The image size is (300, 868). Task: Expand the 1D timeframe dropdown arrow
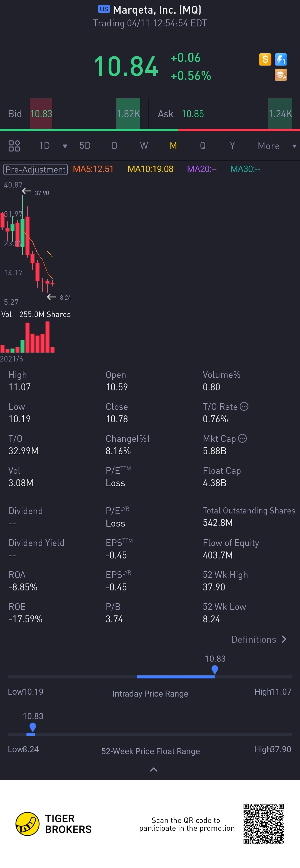[x=65, y=146]
